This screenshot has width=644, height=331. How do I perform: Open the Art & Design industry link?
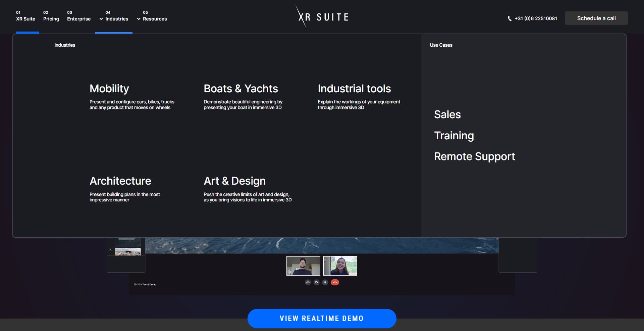235,181
